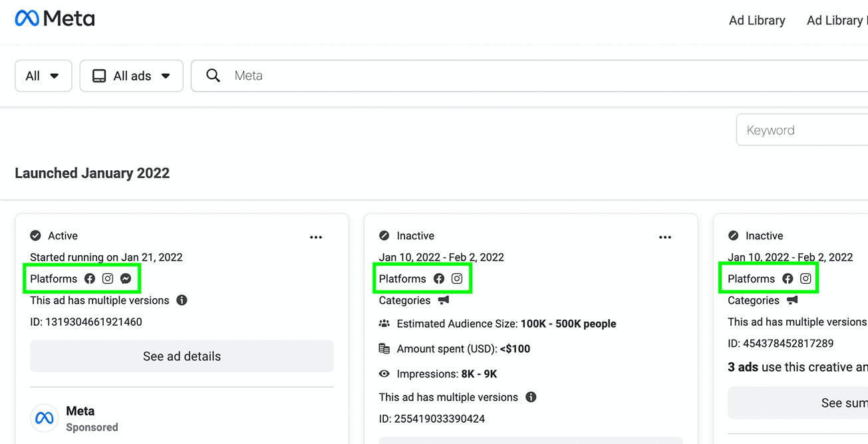Click Impressions 8K - 9K text

click(447, 374)
